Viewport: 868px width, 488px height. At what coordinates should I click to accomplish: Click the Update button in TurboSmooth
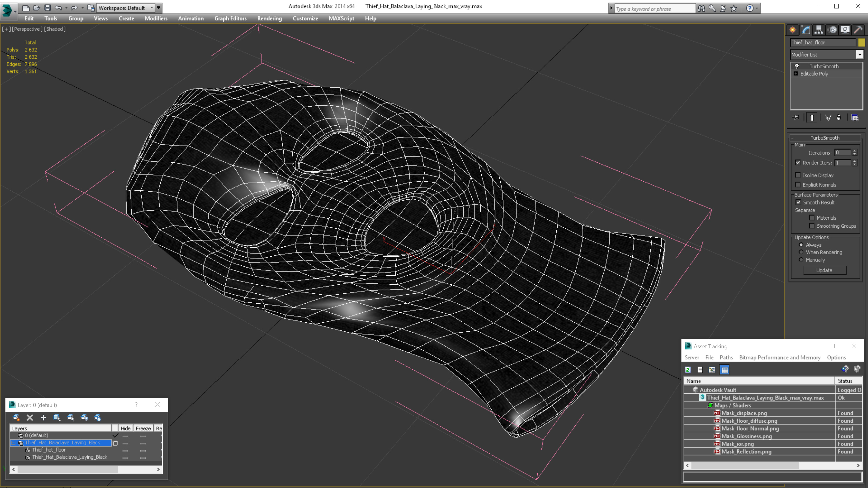(824, 270)
